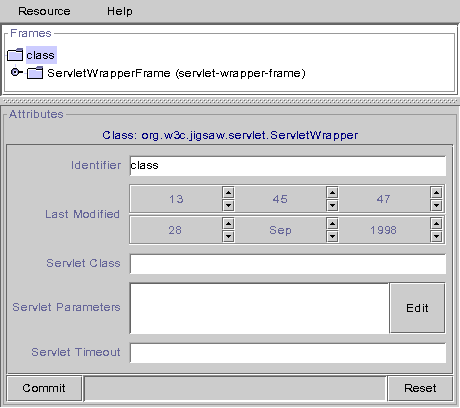Click the Servlet Class input field
Viewport: 460px width, 408px height.
tap(288, 264)
